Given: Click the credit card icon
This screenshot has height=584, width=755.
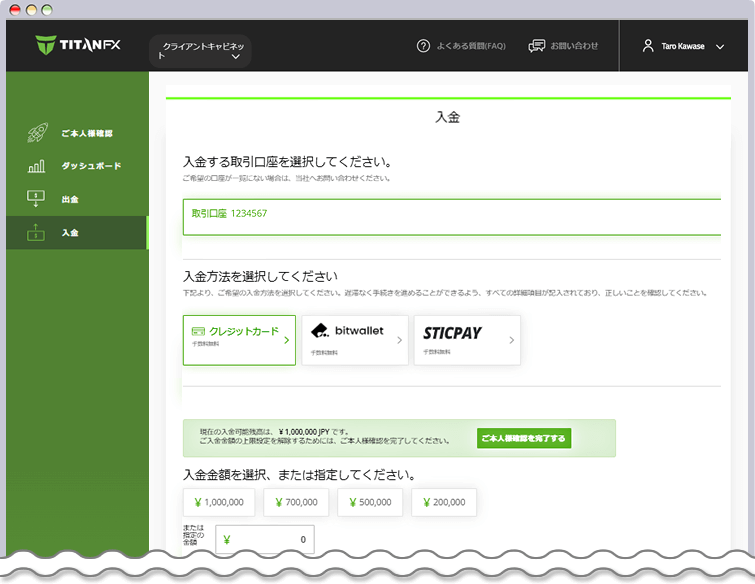Looking at the screenshot, I should [198, 331].
